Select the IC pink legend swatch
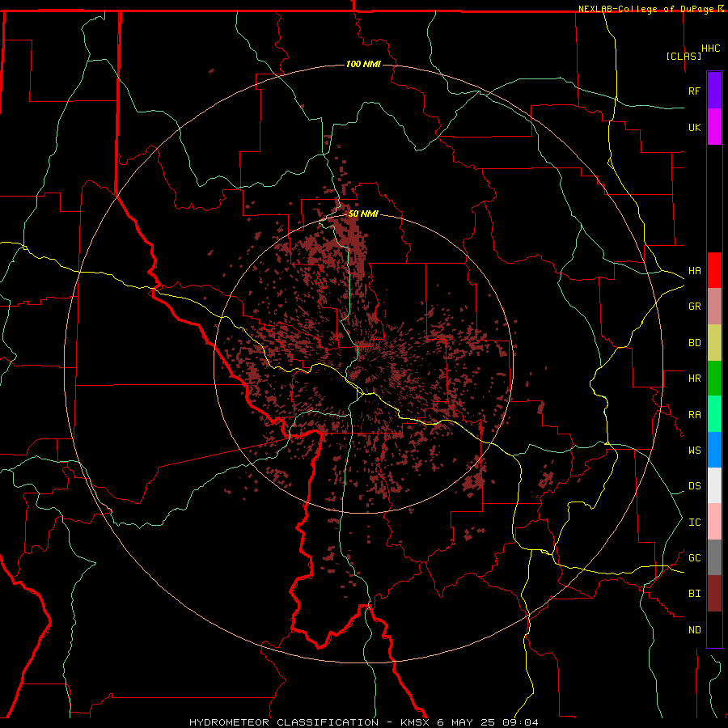Viewport: 728px width, 728px height. pyautogui.click(x=714, y=522)
